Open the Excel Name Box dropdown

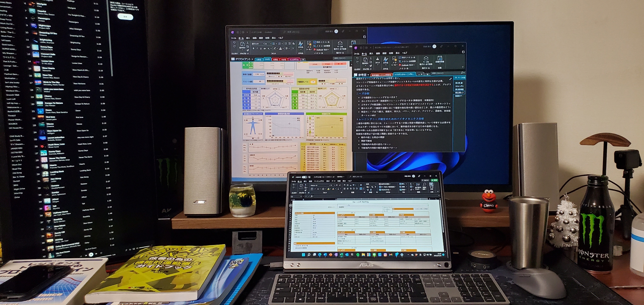click(301, 197)
